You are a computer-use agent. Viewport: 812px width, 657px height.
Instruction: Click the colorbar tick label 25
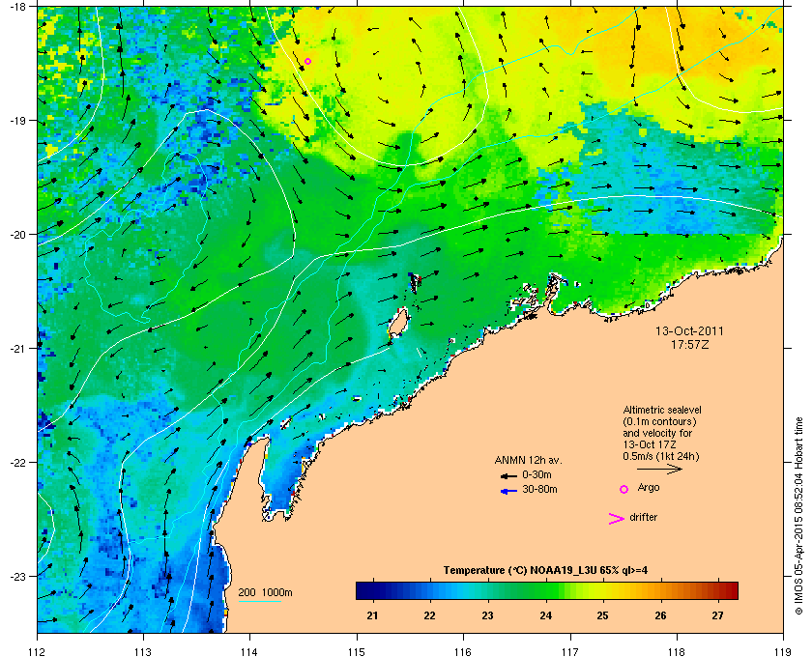point(603,615)
